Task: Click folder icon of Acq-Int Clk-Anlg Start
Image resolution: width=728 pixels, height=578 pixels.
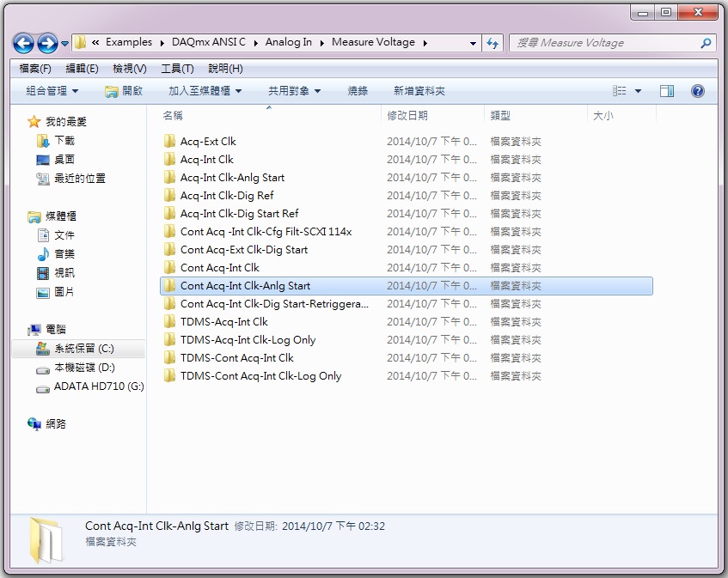Action: [170, 177]
